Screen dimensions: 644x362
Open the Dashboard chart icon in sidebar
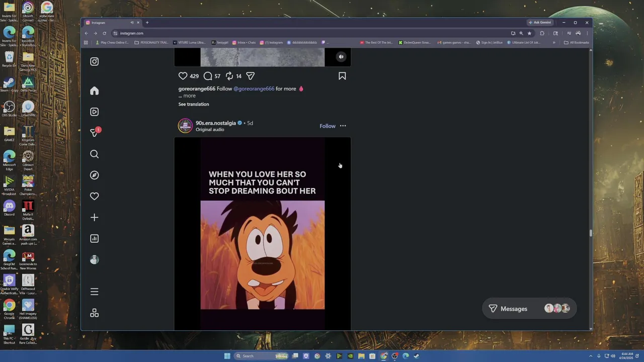[x=94, y=238]
